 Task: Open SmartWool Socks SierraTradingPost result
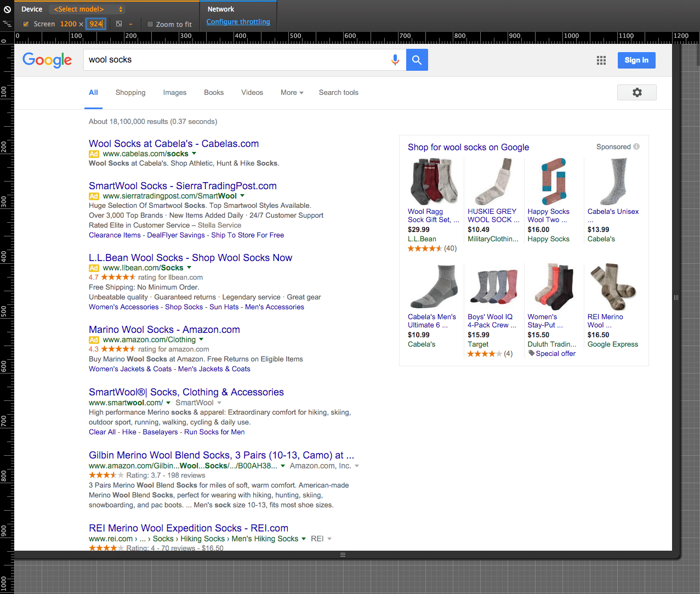coord(183,186)
